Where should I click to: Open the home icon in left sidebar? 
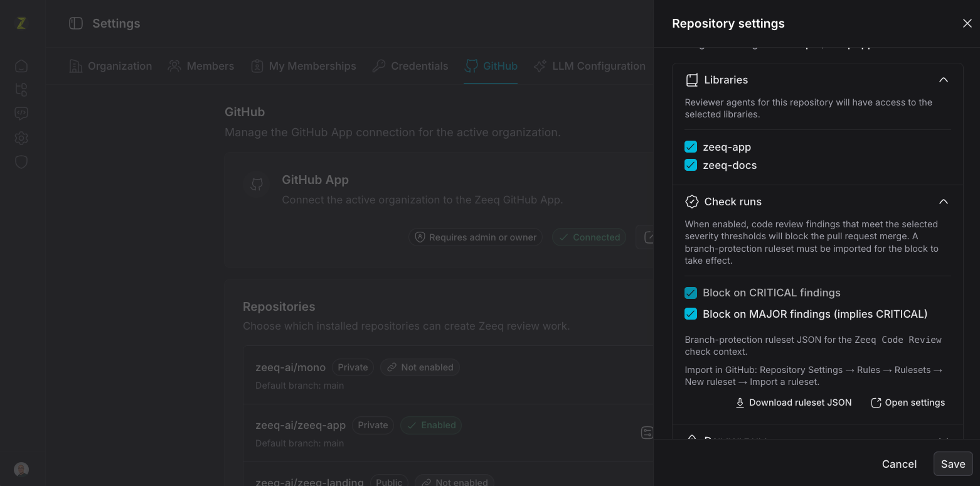pos(21,66)
